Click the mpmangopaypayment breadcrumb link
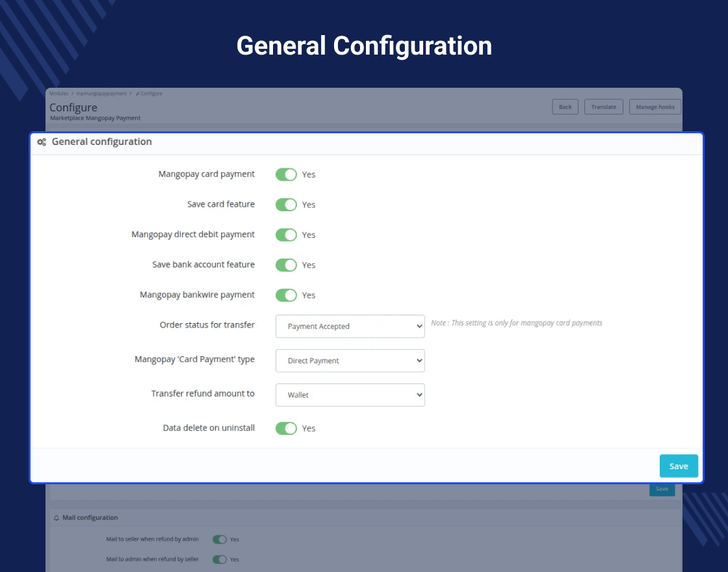 coord(101,94)
